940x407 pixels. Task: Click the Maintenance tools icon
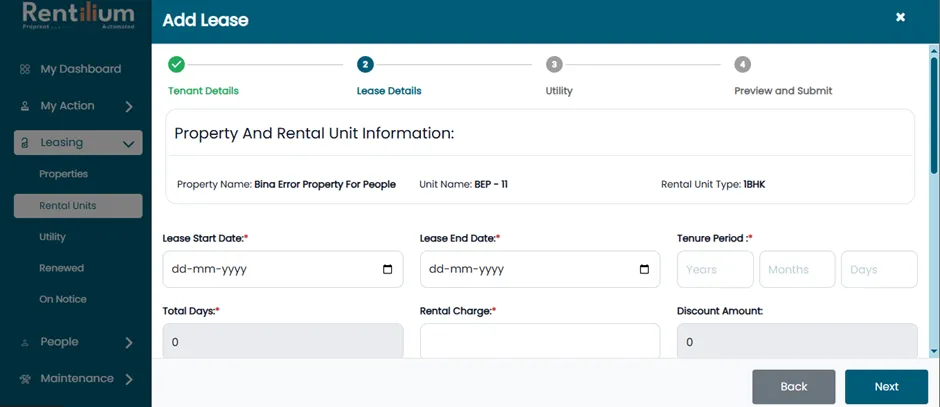(25, 379)
